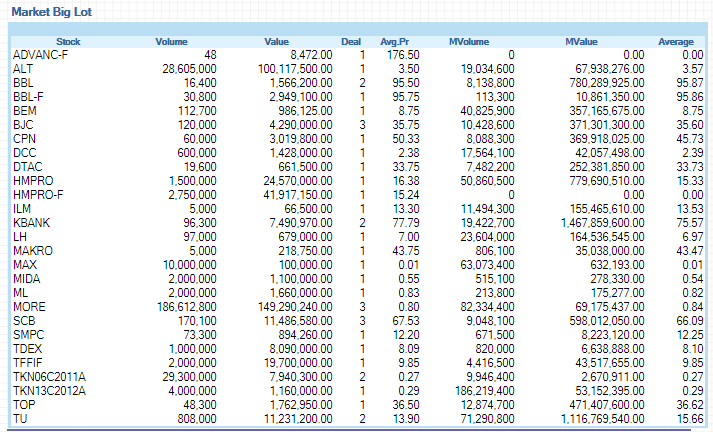Click KBANK MValue 1,467,859,600.00
This screenshot has width=713, height=432.
coord(603,223)
